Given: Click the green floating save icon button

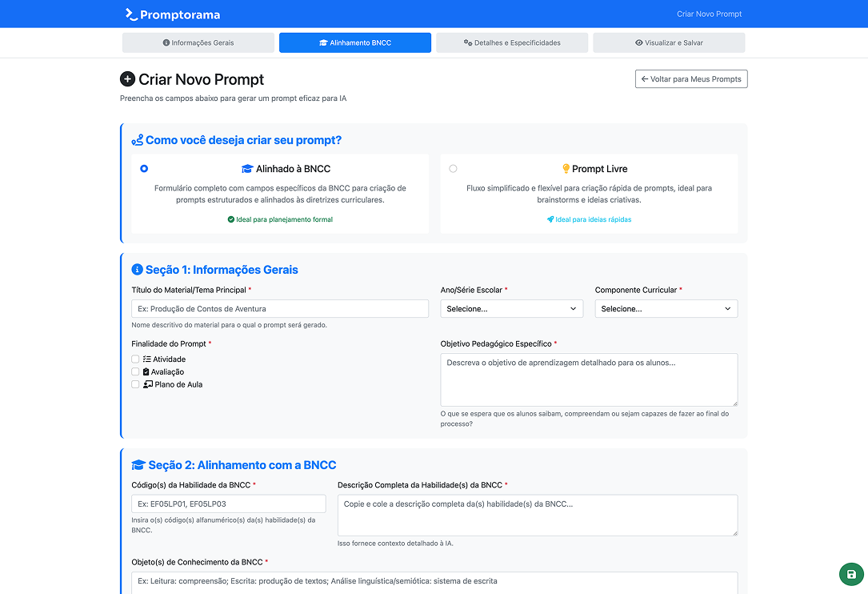Looking at the screenshot, I should pos(851,575).
